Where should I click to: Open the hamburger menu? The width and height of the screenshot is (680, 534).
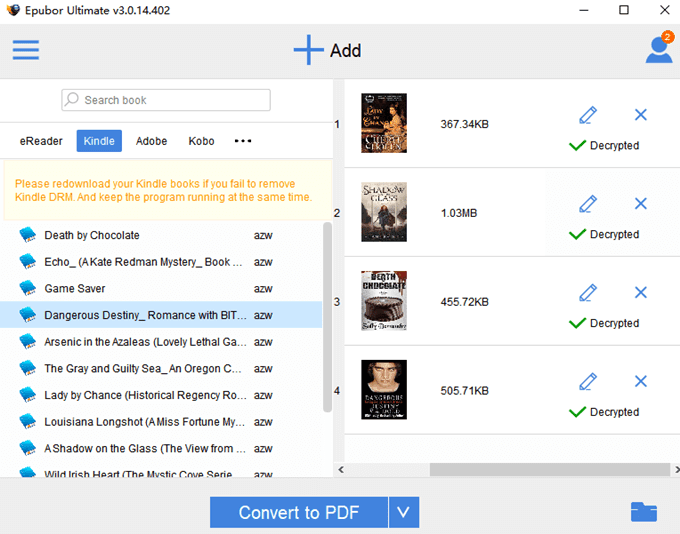click(26, 50)
